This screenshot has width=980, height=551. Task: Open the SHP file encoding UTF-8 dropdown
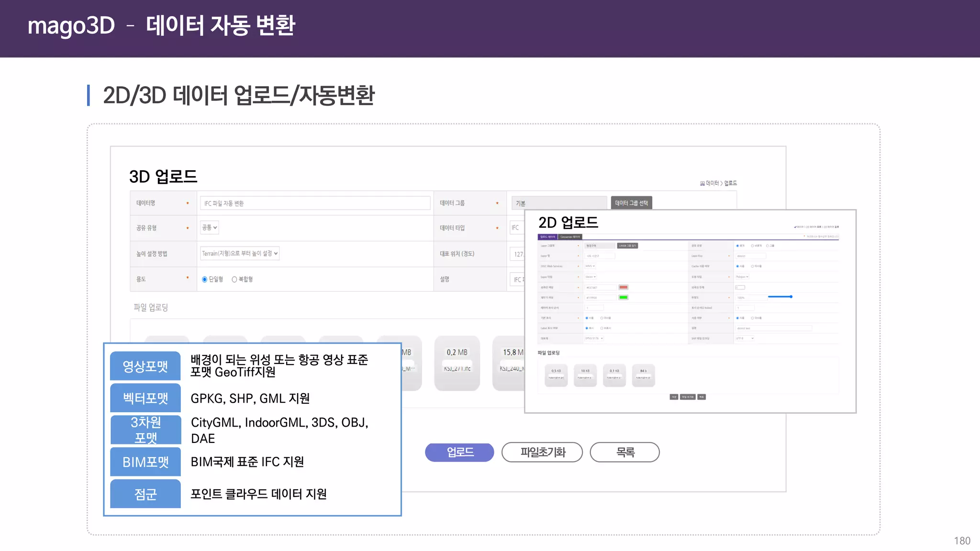tap(745, 338)
